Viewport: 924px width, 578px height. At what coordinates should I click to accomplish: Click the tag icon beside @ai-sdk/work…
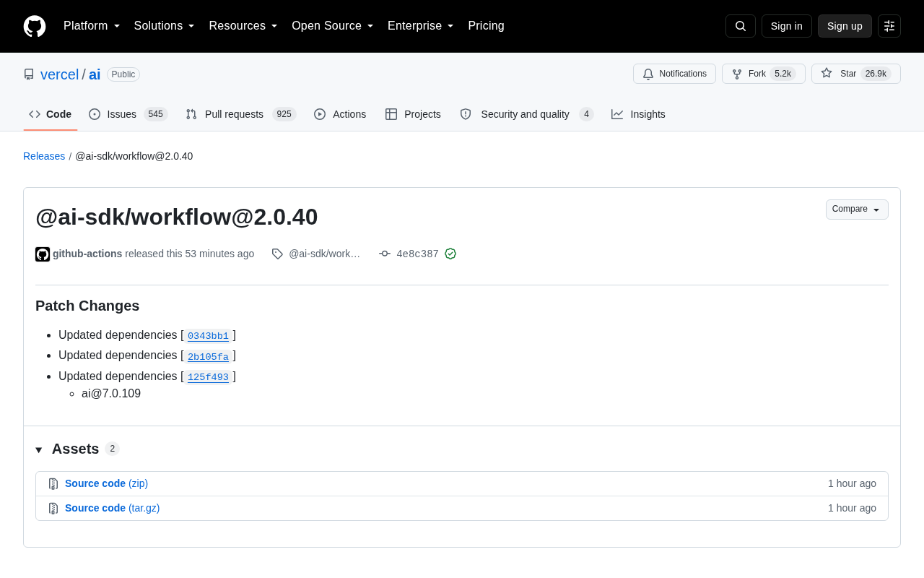tap(277, 254)
